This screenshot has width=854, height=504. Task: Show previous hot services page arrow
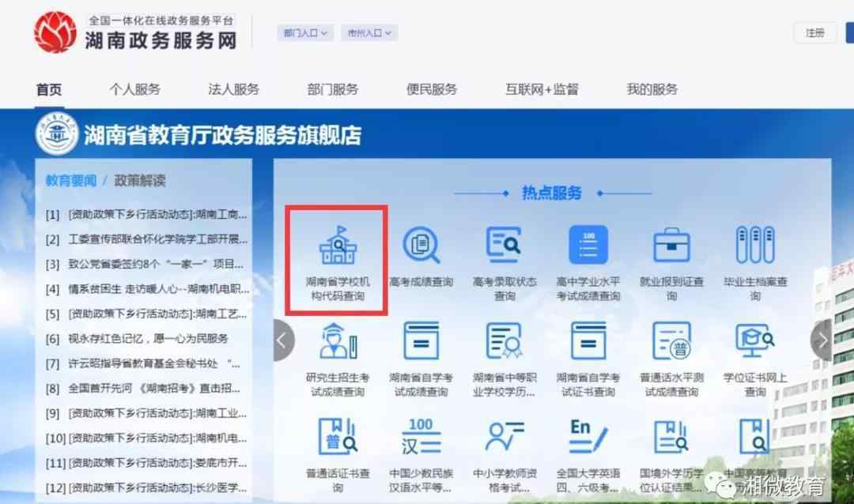click(282, 340)
